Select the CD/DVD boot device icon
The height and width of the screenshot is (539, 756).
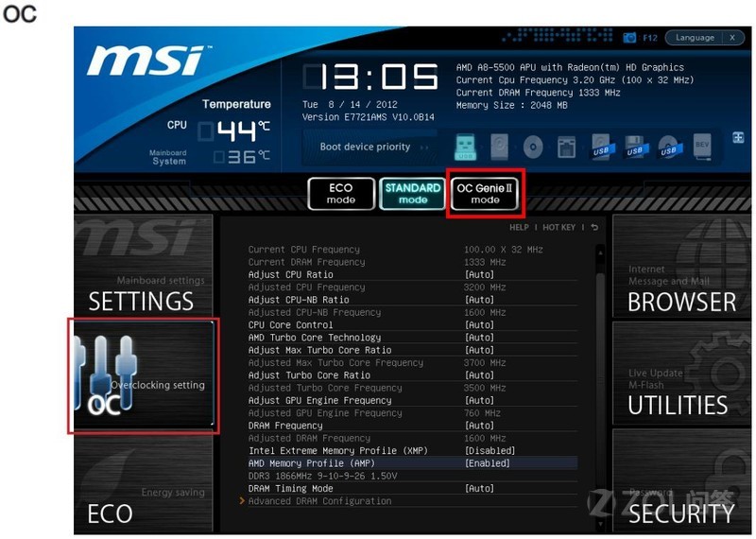click(533, 147)
